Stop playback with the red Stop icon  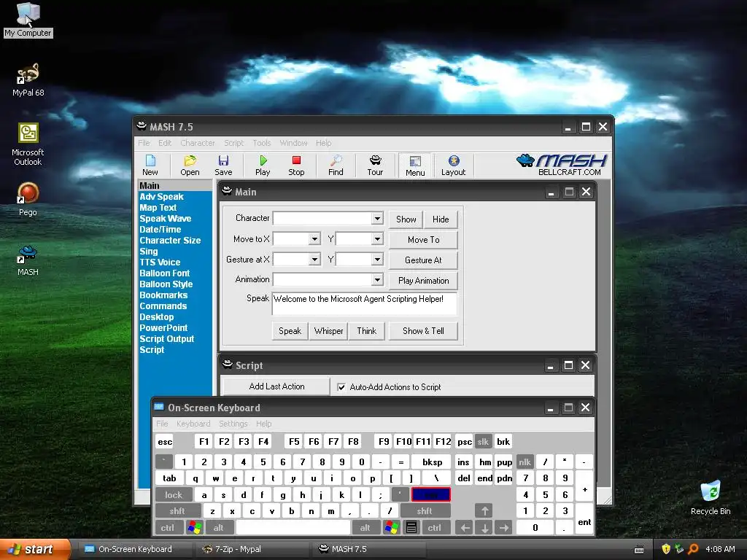click(x=296, y=166)
